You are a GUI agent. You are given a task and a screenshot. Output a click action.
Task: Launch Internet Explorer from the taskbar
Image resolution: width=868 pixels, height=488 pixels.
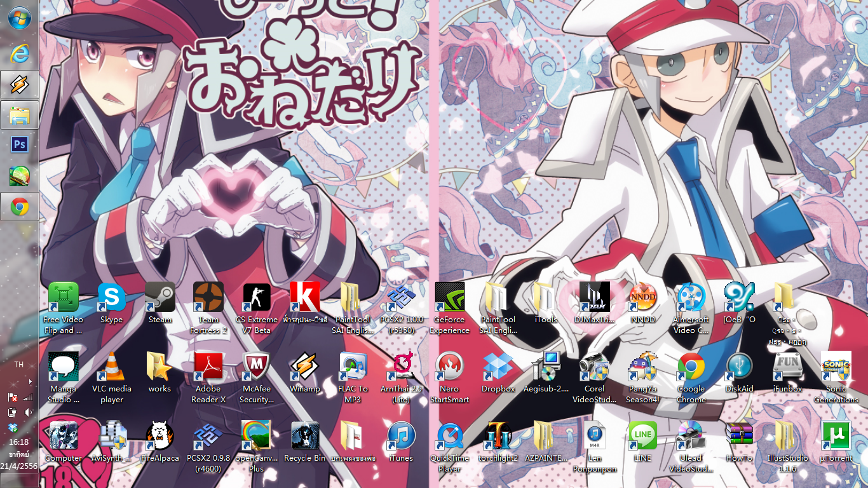coord(20,54)
